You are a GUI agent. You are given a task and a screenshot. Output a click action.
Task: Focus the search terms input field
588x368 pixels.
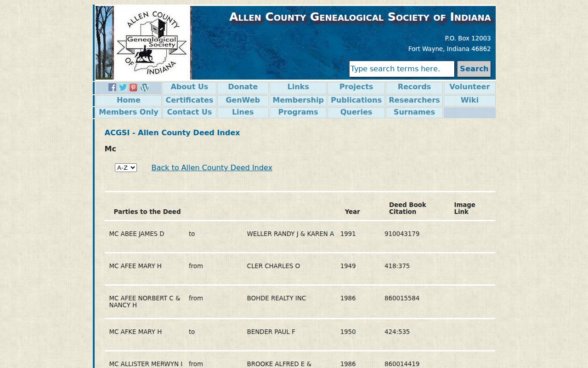[x=402, y=69]
